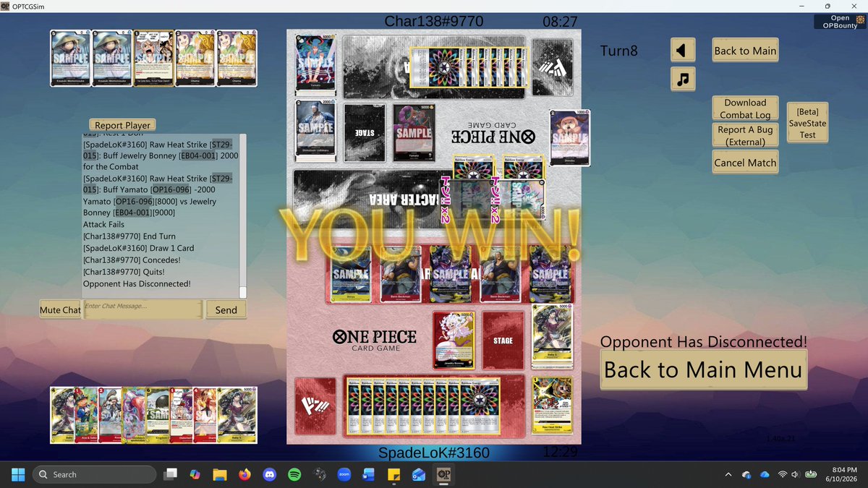
Task: Click your red Don deck icon
Action: 315,406
